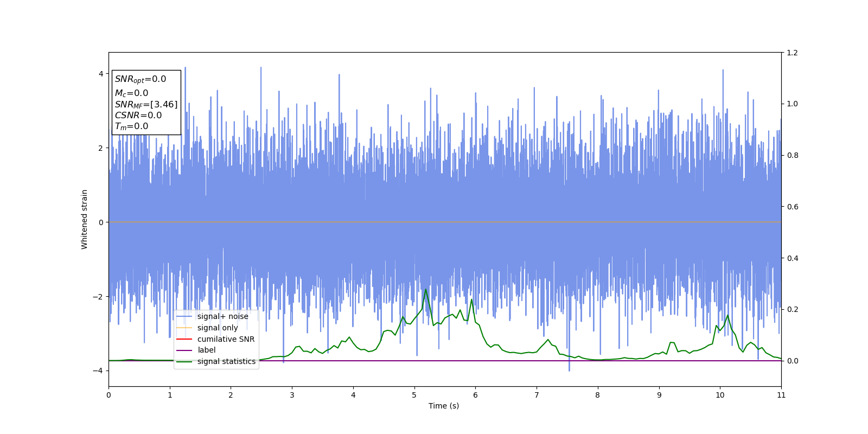This screenshot has width=868, height=434.
Task: Click the right axis tick label 1.2
Action: click(793, 53)
